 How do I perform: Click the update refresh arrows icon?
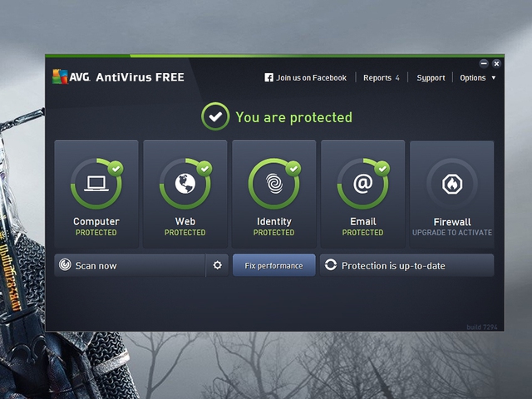tap(331, 265)
